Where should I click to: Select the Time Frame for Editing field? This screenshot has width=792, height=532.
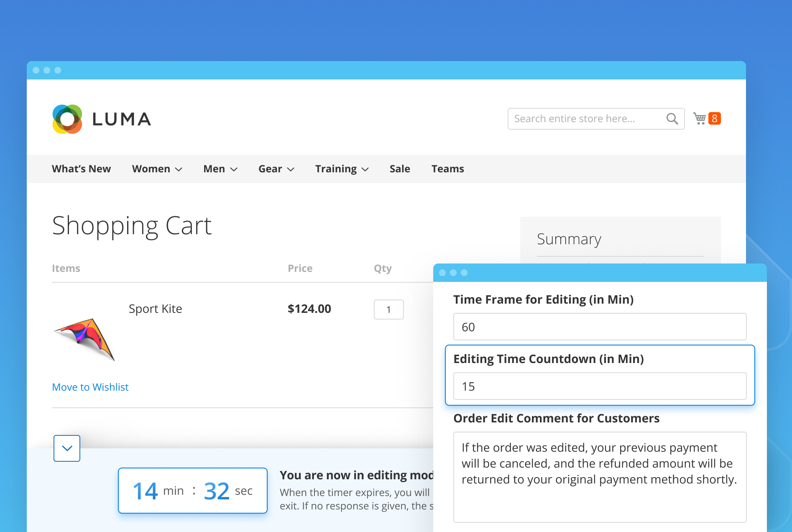pyautogui.click(x=600, y=327)
